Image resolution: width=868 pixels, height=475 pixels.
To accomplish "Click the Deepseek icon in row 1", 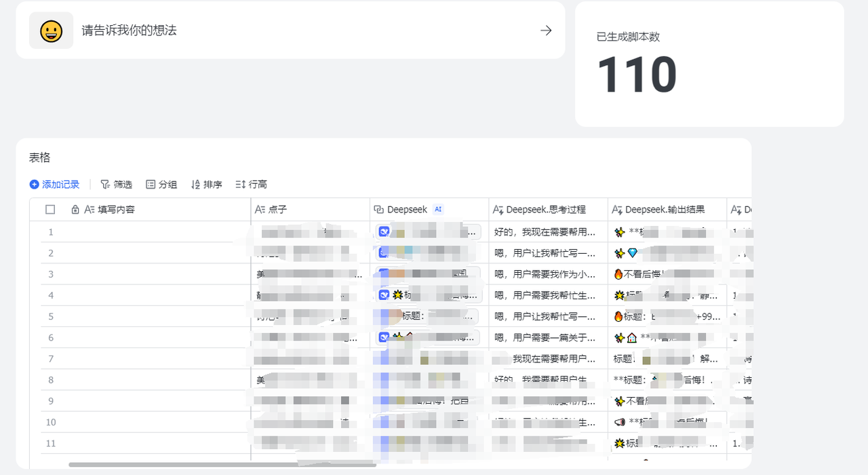I will [384, 231].
